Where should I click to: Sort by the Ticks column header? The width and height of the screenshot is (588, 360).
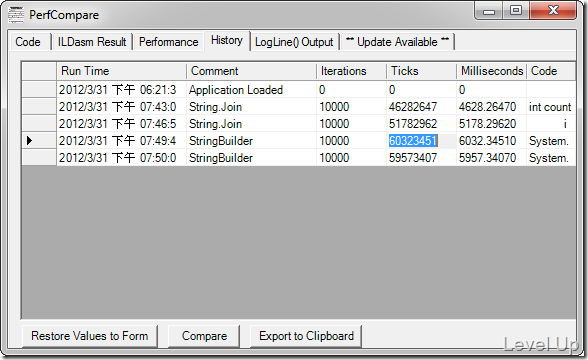click(x=421, y=71)
